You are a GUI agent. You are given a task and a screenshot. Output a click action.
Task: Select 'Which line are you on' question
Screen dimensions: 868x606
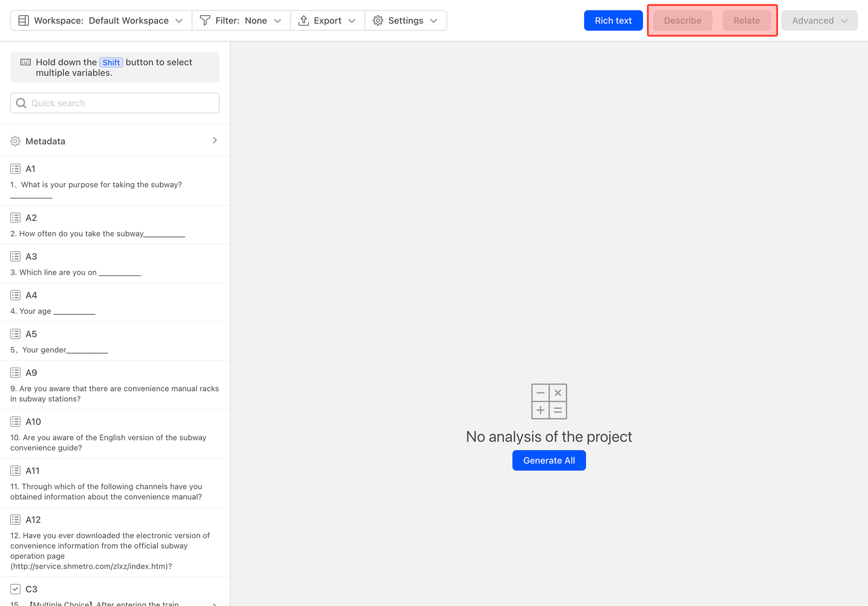115,264
